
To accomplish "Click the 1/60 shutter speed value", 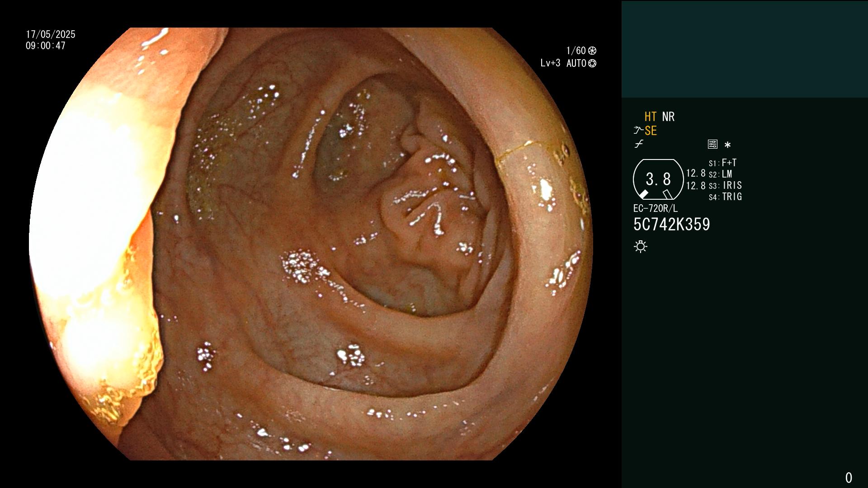I will point(576,51).
